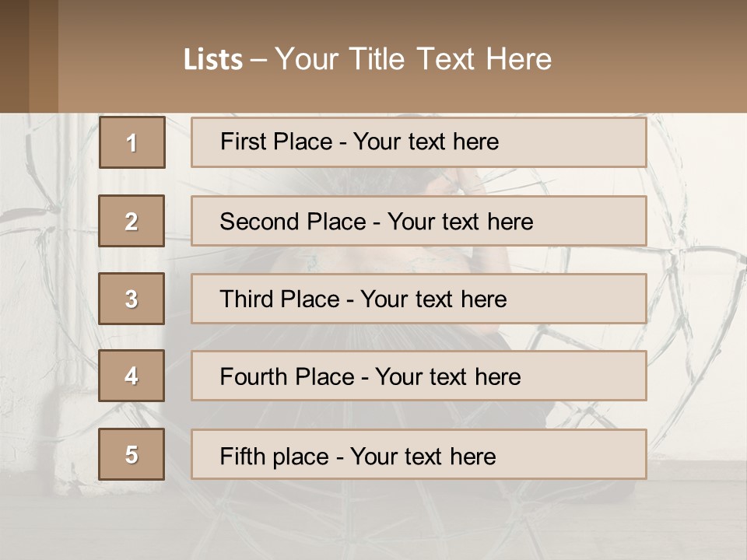
Task: Click the number 4 box
Action: pos(132,376)
